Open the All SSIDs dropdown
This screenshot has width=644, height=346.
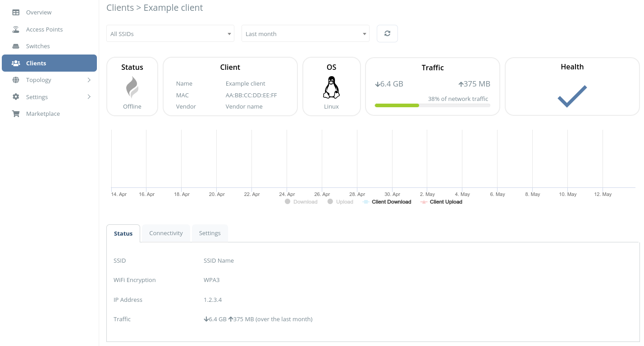coord(170,33)
